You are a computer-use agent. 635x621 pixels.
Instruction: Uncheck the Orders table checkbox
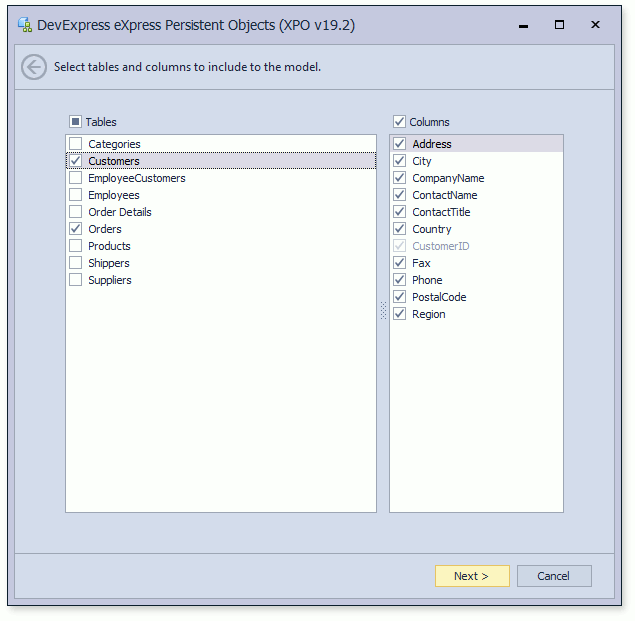(75, 228)
